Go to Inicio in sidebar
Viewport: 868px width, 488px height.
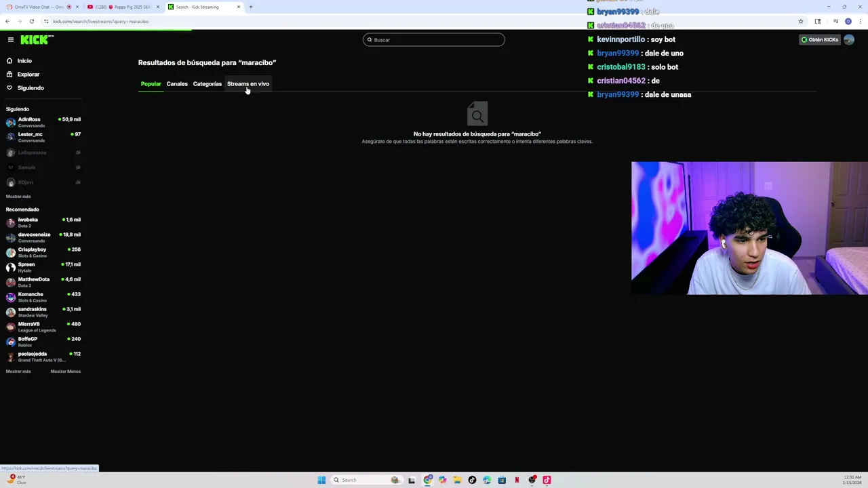click(x=24, y=61)
